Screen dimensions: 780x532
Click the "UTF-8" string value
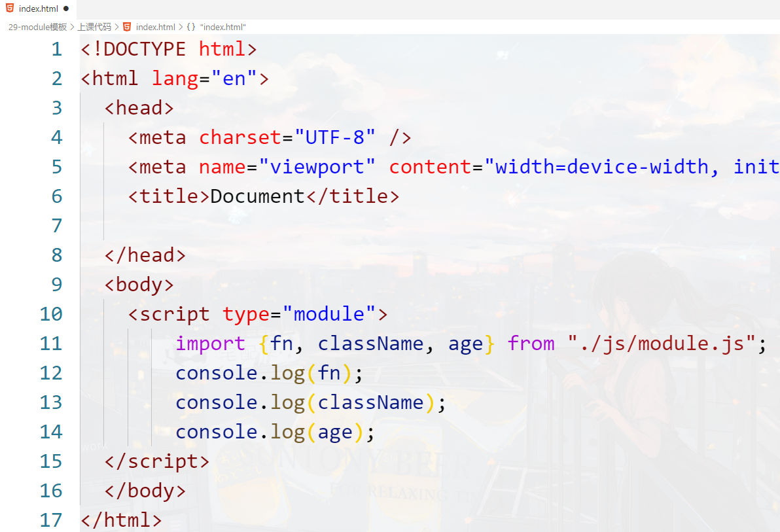tap(335, 137)
